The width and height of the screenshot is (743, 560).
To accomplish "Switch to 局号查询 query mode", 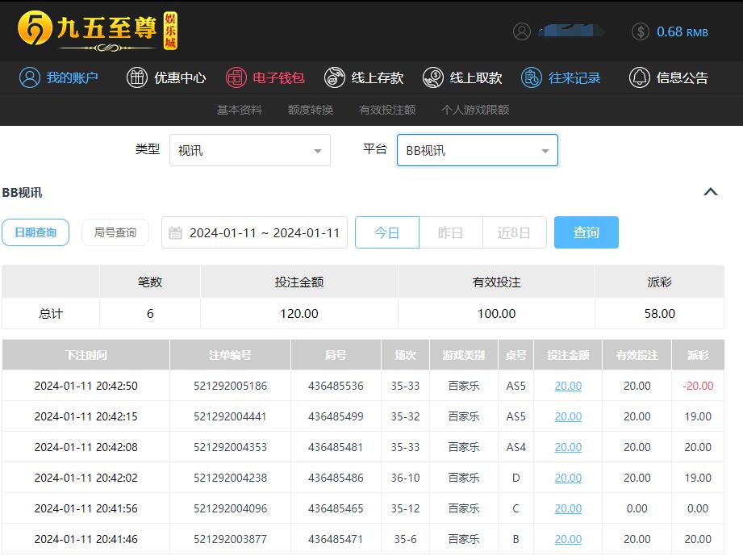I will pos(115,232).
